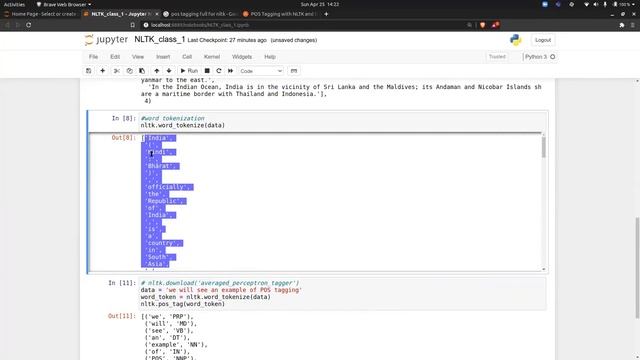640x360 pixels.
Task: Open the cell type dropdown showing Code
Action: [261, 71]
